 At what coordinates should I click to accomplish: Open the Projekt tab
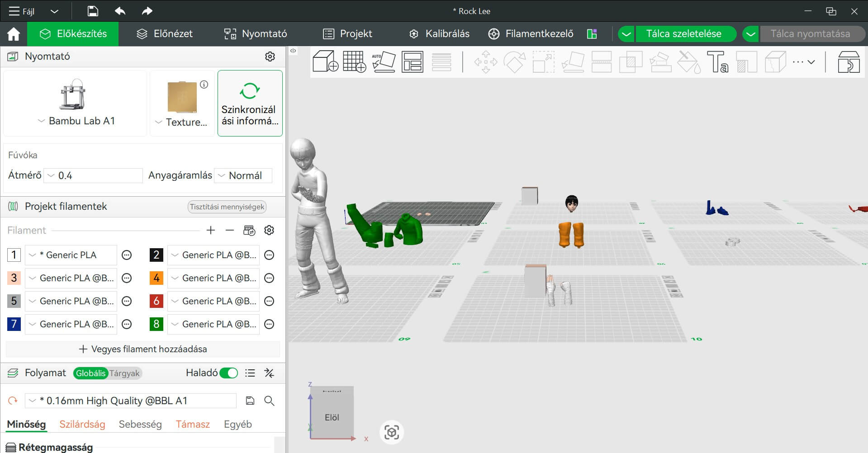click(x=347, y=34)
